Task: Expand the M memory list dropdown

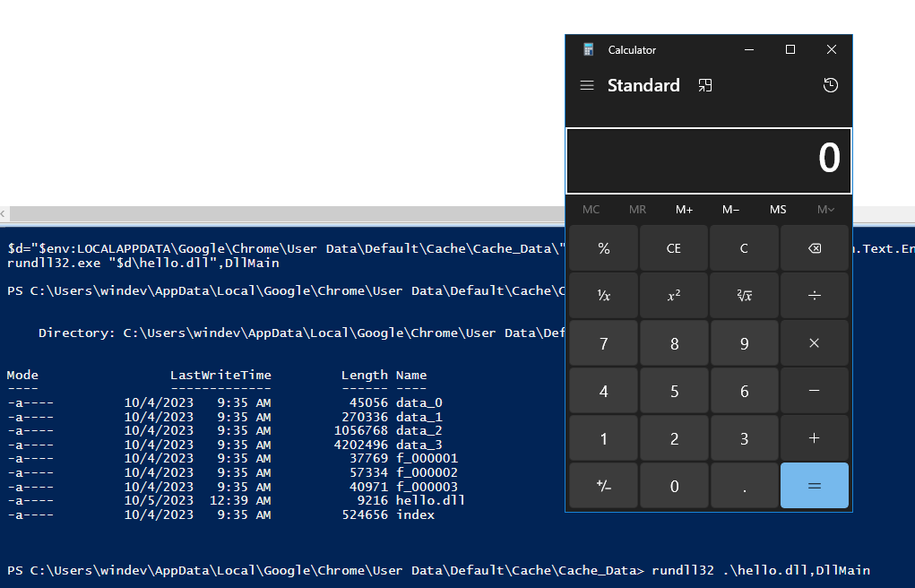Action: point(825,210)
